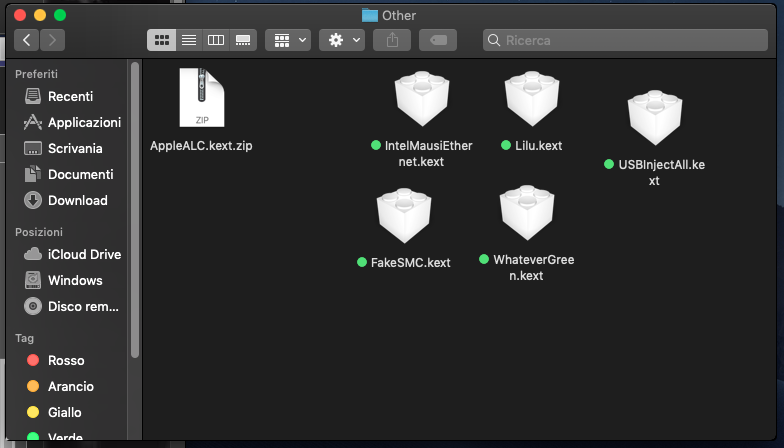Switch to column view
Image resolution: width=784 pixels, height=448 pixels.
216,40
